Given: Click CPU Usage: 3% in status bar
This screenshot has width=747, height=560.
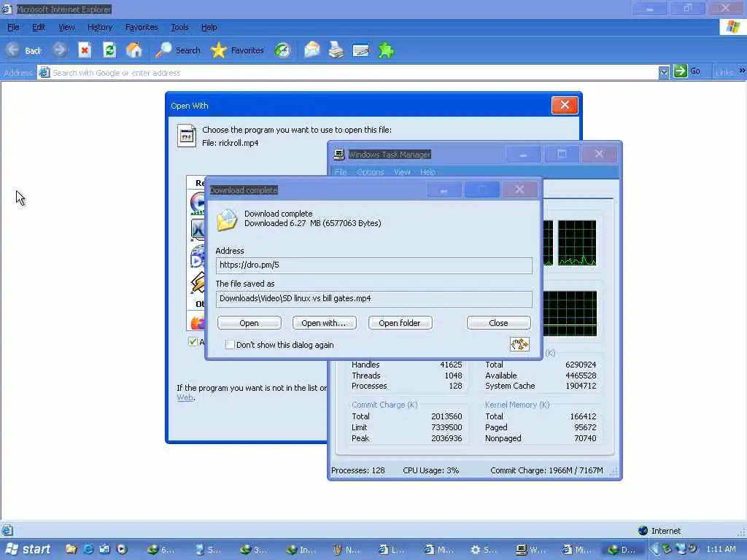Looking at the screenshot, I should (430, 470).
